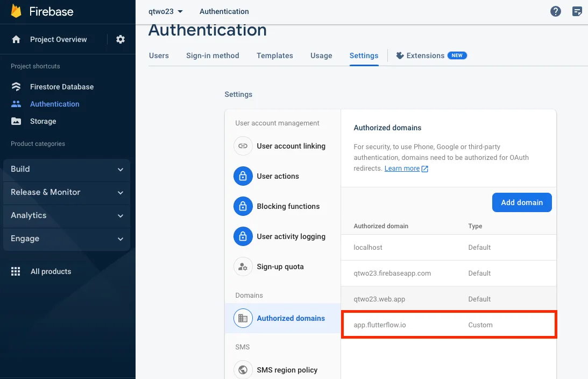Open the Extensions tab
588x379 pixels.
[x=431, y=55]
